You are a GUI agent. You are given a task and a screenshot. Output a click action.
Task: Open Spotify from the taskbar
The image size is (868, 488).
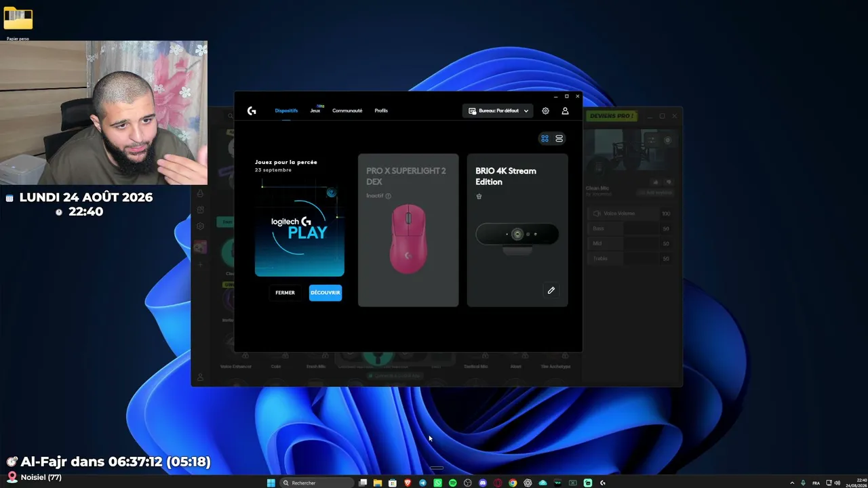pos(452,483)
